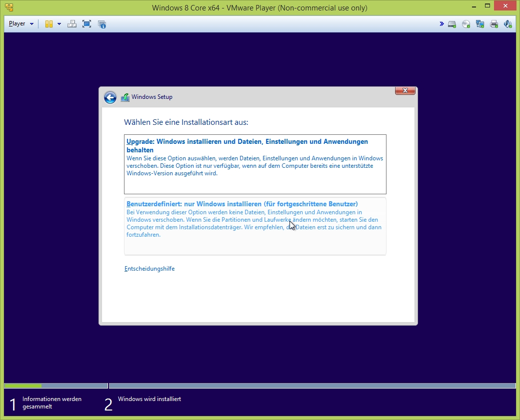Click 'Windows wird installiert' step label

tap(149, 399)
